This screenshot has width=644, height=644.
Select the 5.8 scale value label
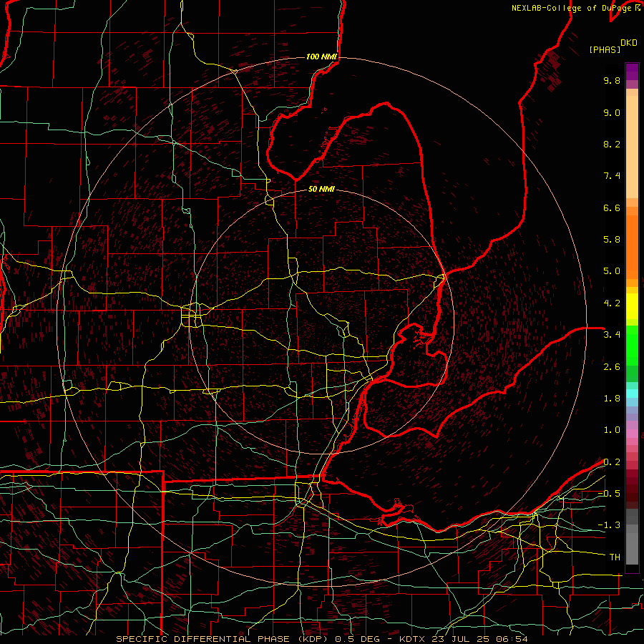(x=612, y=240)
